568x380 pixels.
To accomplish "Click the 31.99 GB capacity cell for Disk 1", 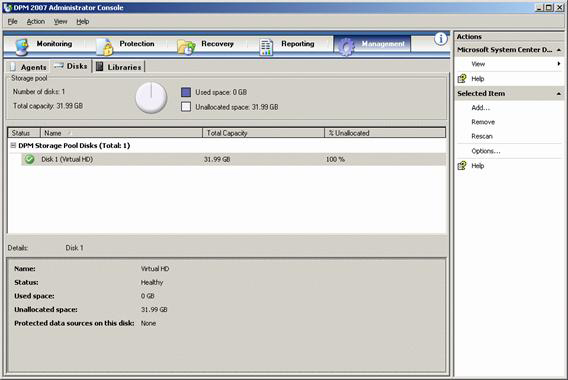I will point(217,159).
